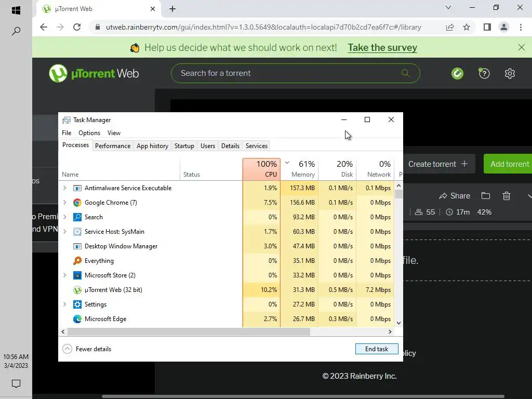Image resolution: width=532 pixels, height=399 pixels.
Task: Click Task Manager horizontal scrollbar thumb
Action: pyautogui.click(x=189, y=331)
